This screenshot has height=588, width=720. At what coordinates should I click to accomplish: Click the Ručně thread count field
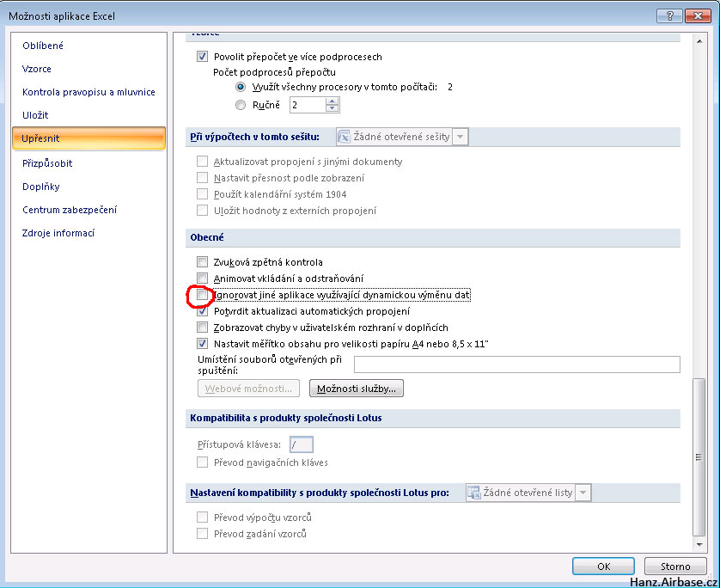coord(308,105)
